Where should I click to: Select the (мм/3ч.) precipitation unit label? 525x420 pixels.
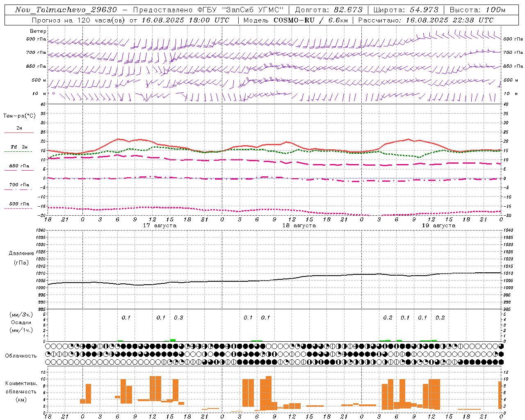point(21,315)
